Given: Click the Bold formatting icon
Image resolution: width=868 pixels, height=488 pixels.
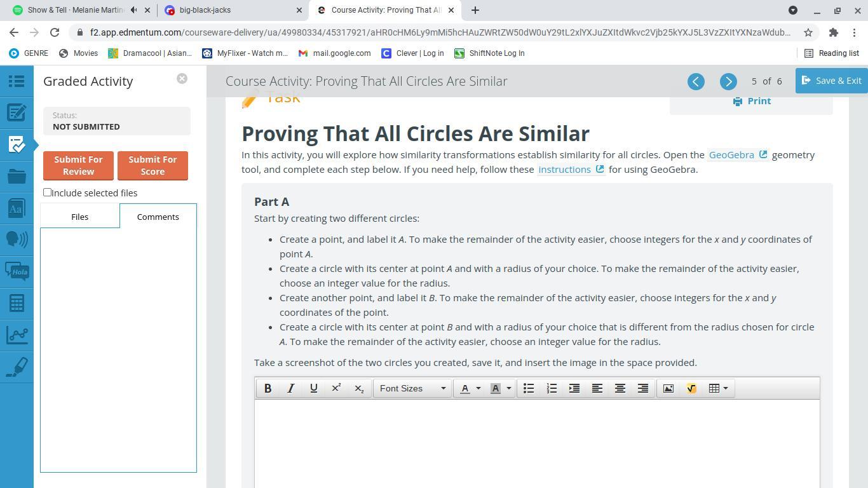Looking at the screenshot, I should [268, 388].
